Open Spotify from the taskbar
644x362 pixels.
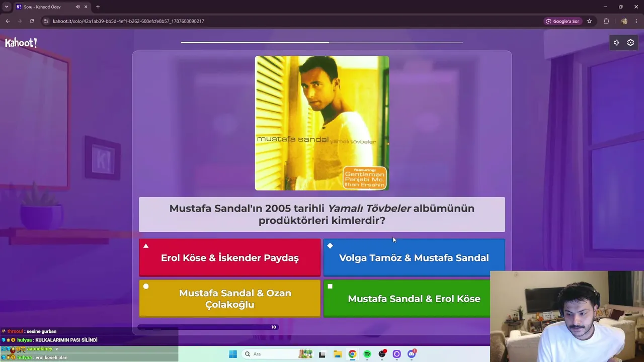[x=367, y=354]
